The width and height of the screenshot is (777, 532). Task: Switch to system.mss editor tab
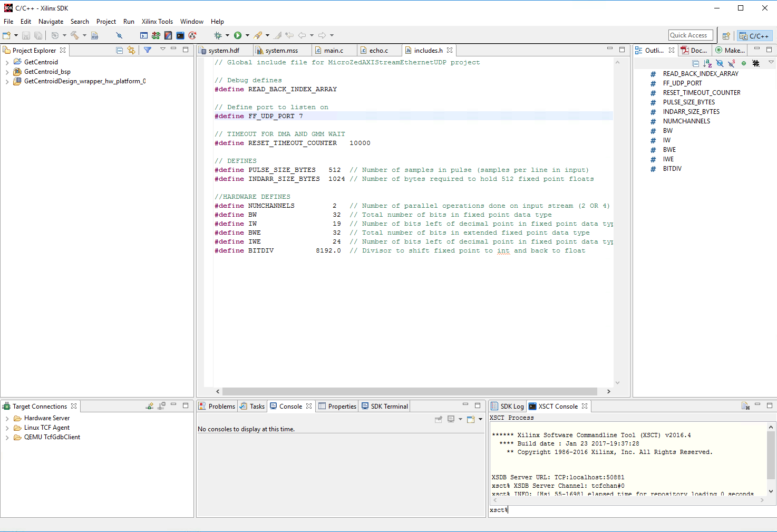tap(281, 51)
